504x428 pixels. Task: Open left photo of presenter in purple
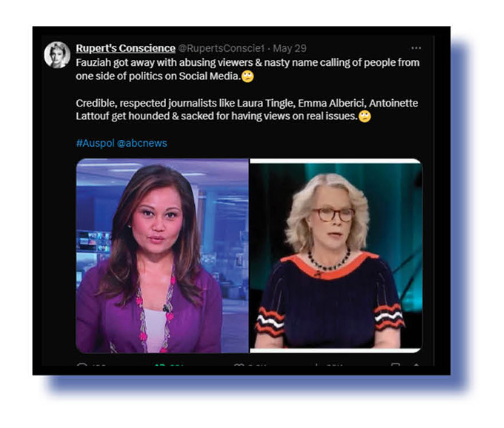click(x=162, y=256)
